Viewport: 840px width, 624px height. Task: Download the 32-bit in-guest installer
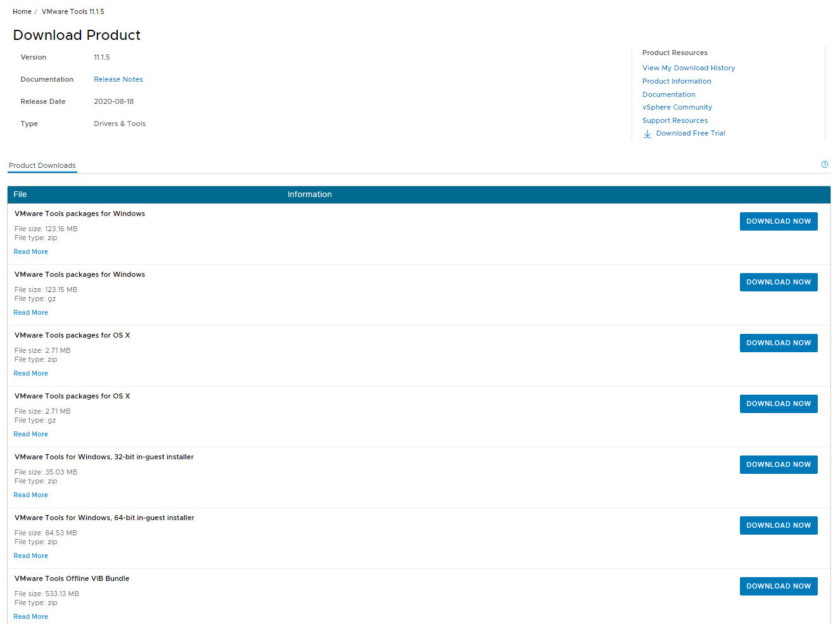tap(779, 464)
